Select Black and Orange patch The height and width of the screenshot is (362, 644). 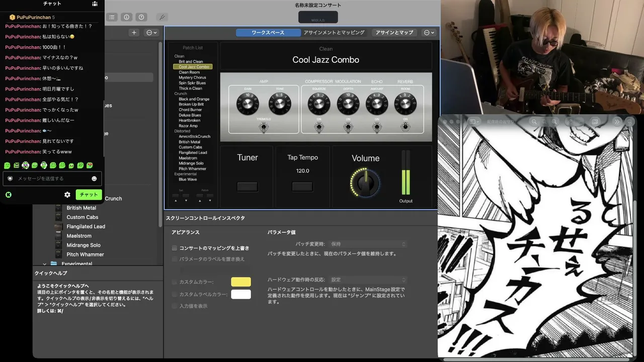194,99
